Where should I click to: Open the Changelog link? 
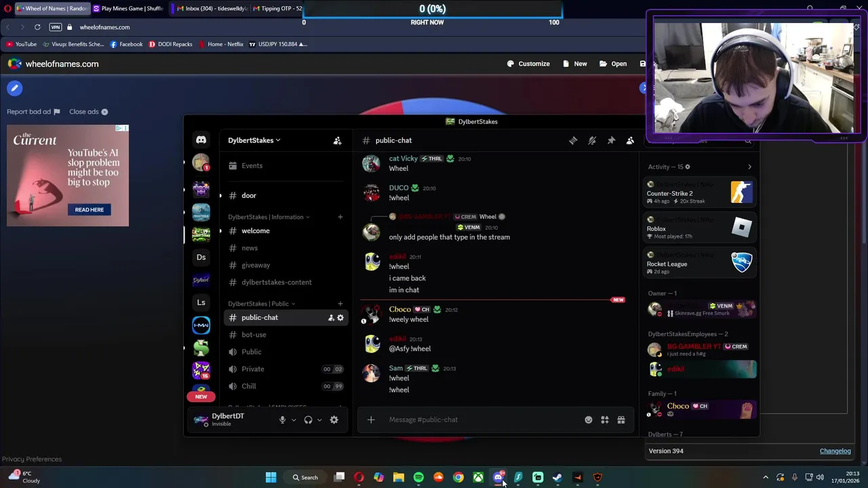835,451
